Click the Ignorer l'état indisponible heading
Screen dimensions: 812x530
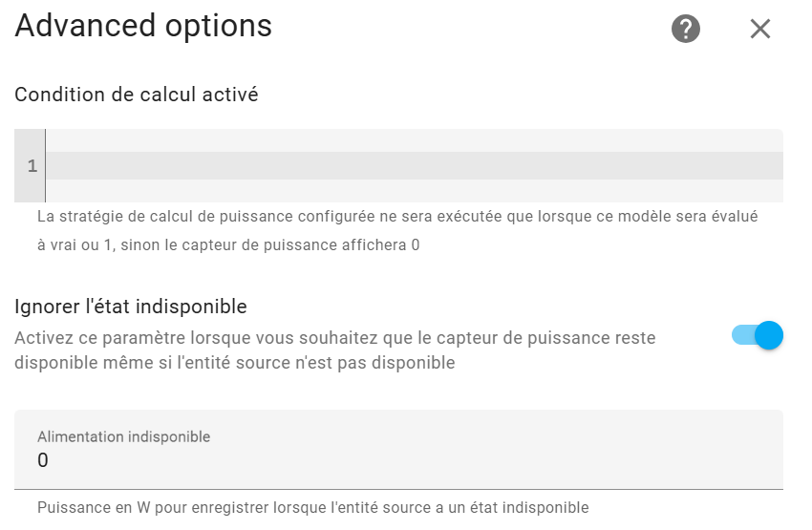coord(131,307)
